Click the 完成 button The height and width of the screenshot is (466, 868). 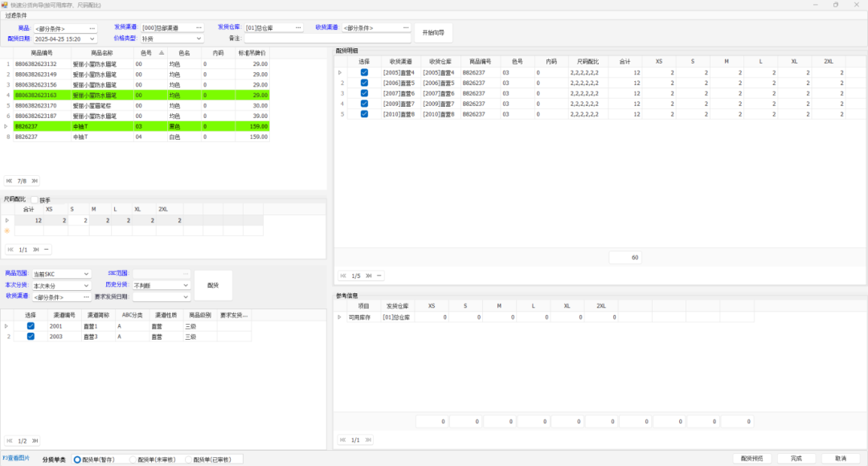point(796,459)
